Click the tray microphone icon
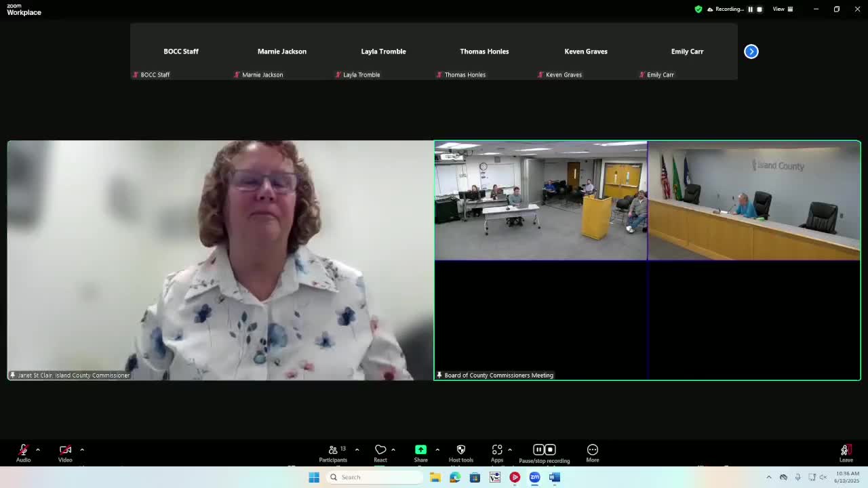Screen dimensions: 868x488 798,477
